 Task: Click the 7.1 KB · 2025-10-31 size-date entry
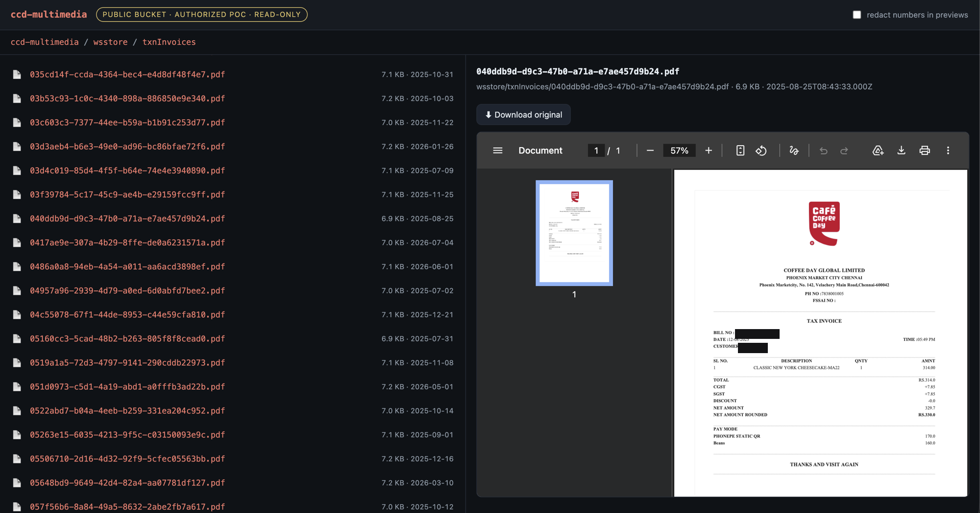click(x=417, y=75)
